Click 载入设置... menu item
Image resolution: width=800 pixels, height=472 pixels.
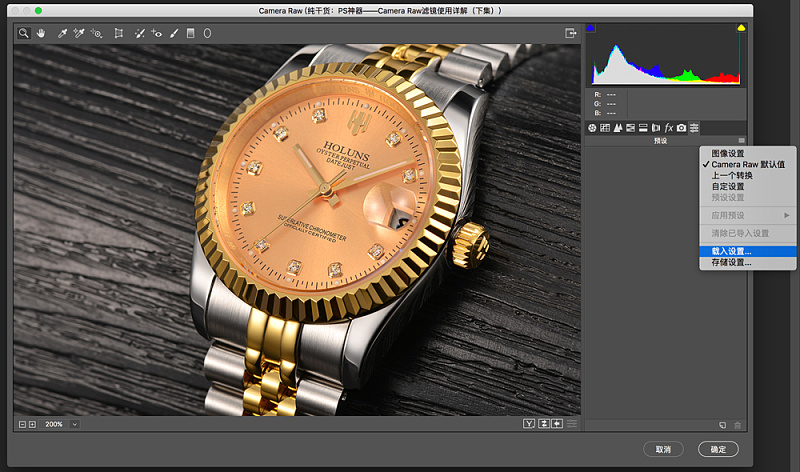[748, 251]
